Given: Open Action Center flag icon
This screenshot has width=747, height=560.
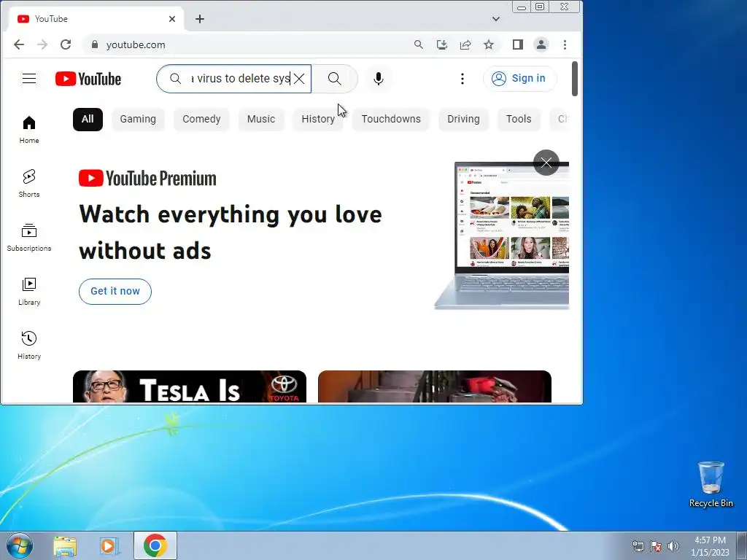Looking at the screenshot, I should [656, 546].
